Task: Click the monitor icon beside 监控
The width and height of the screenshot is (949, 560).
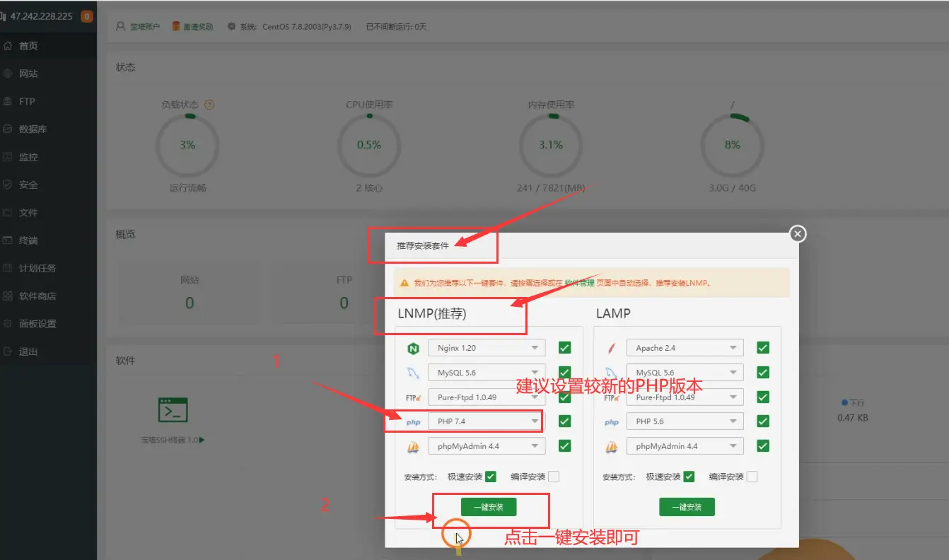Action: (8, 157)
